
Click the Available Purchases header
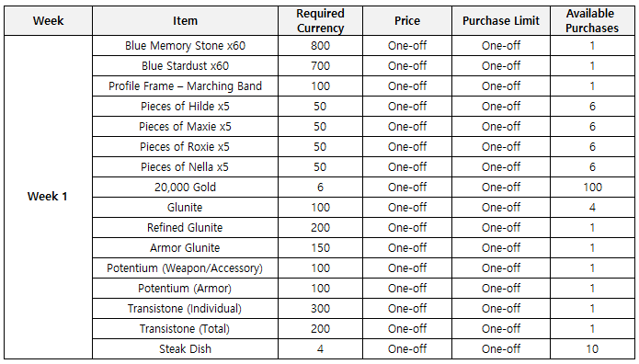[x=592, y=21]
